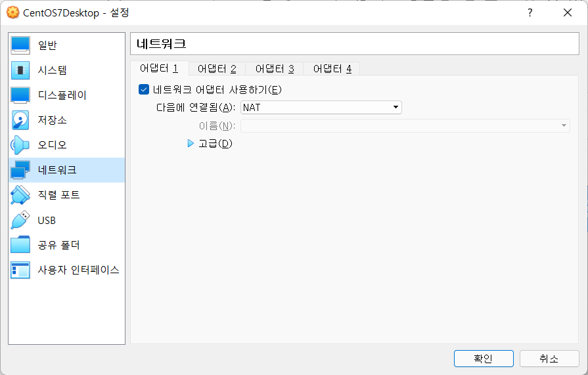
Task: Open the 일반 (General) settings icon
Action: (20, 45)
